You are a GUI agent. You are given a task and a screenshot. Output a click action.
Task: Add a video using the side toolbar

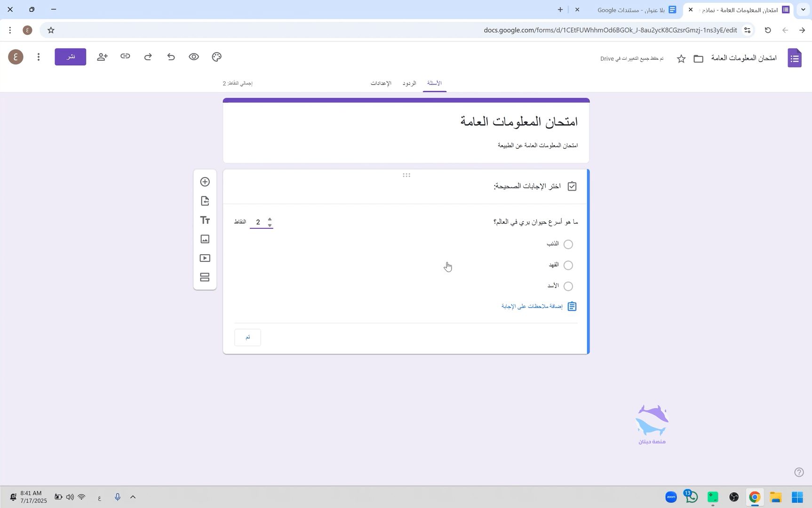[205, 258]
